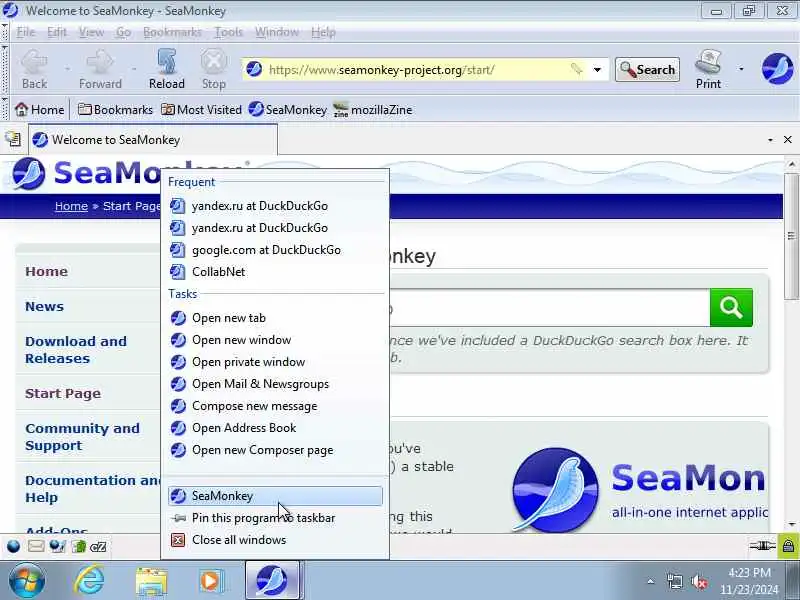Open the Back button history dropdown arrow

point(67,69)
